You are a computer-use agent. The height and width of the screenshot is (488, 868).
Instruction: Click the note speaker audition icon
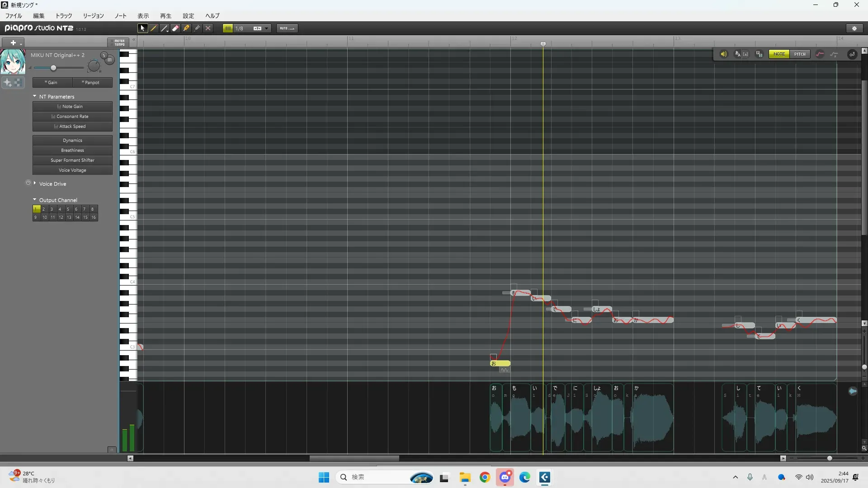click(x=723, y=54)
